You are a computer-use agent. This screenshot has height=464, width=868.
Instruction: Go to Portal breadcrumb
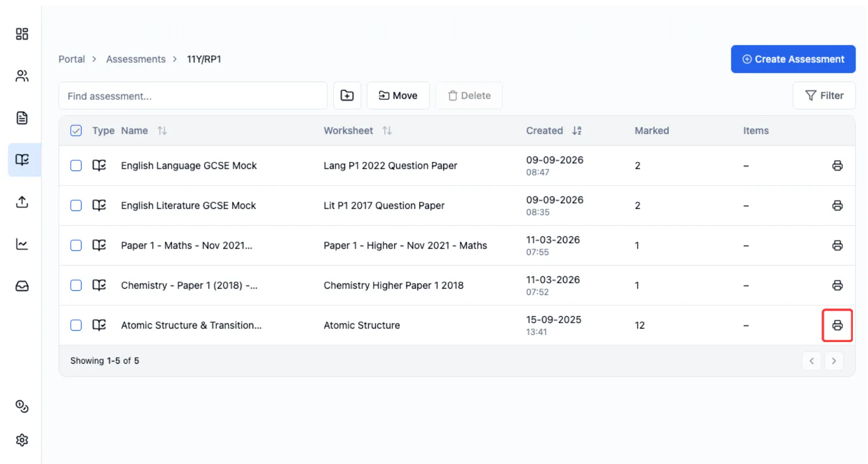(x=72, y=59)
